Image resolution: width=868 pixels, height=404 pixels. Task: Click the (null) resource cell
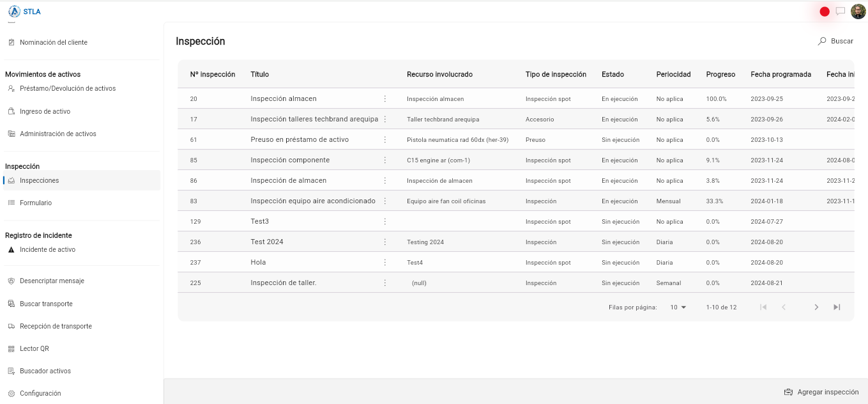click(419, 283)
